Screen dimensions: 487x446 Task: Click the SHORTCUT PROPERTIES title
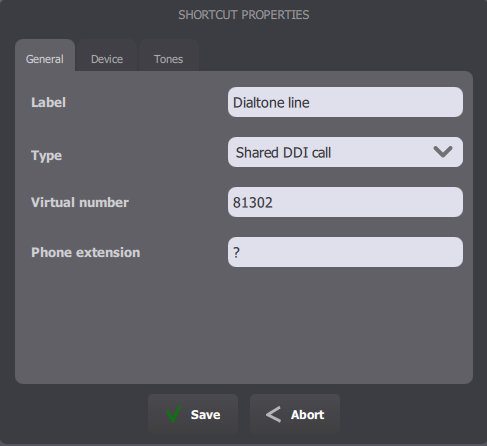click(244, 15)
